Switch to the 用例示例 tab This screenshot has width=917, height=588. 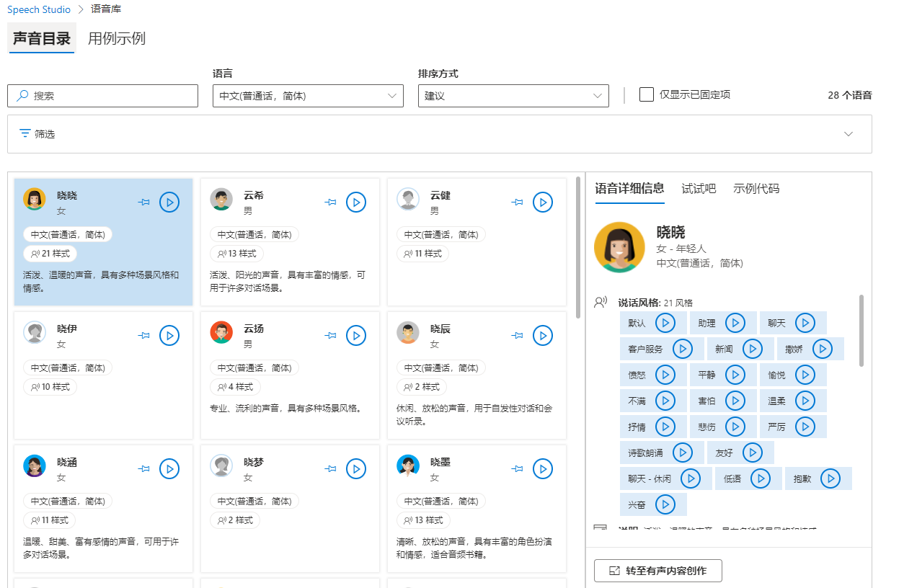coord(117,39)
